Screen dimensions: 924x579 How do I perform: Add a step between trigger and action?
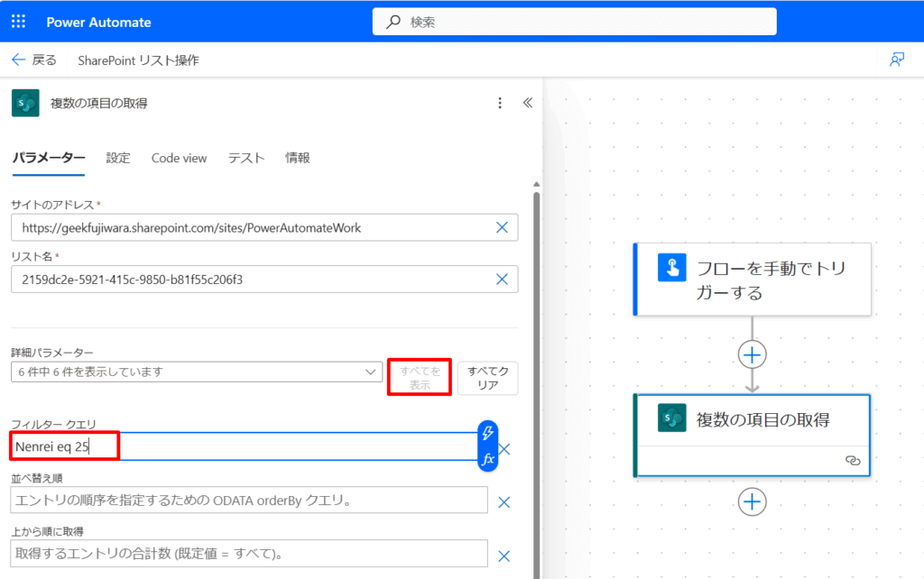pos(753,354)
